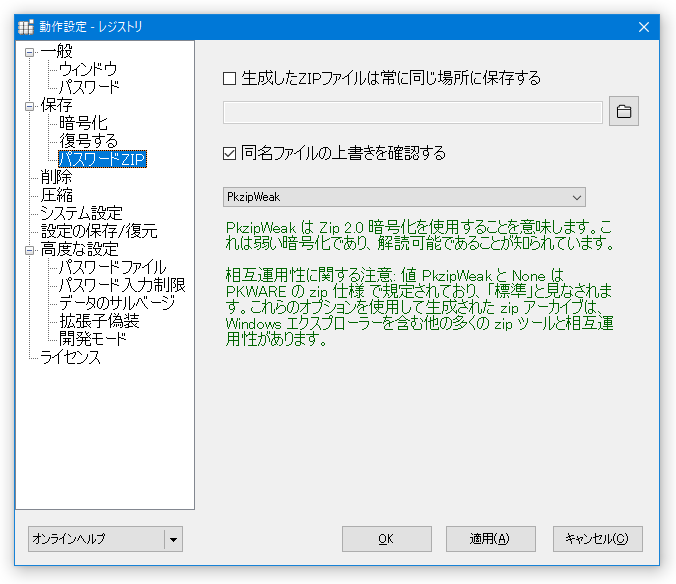Collapse the 高度な設定 tree node
Image resolution: width=676 pixels, height=584 pixels.
(29, 250)
